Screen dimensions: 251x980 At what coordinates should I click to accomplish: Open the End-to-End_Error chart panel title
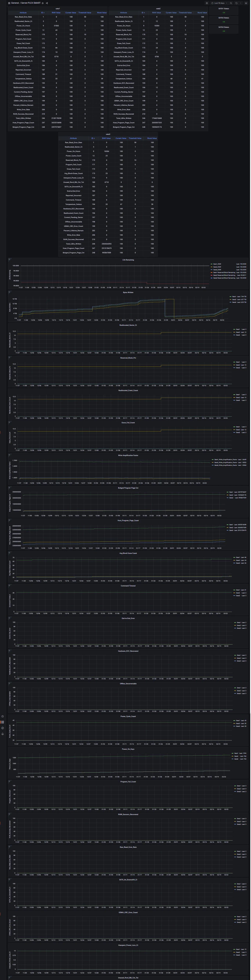128,618
